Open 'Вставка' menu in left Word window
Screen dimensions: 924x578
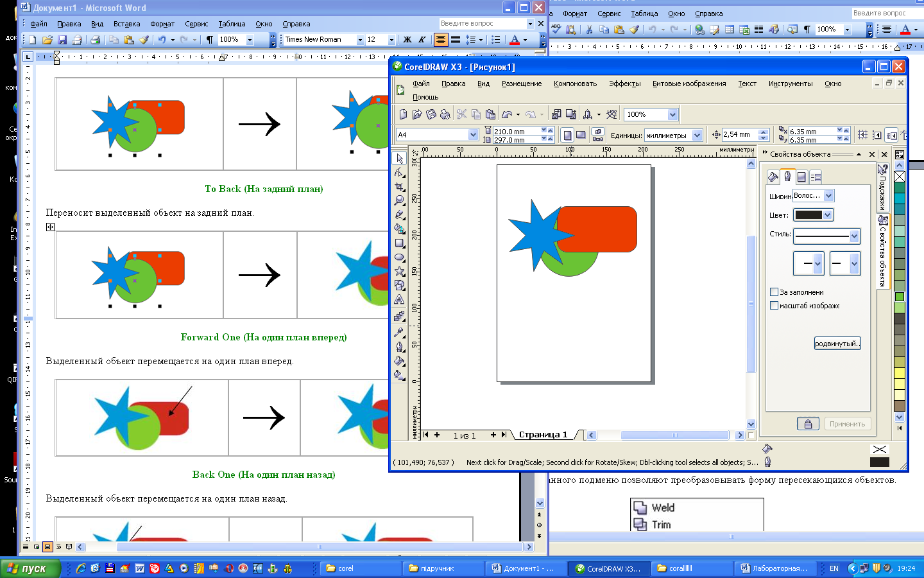(x=126, y=24)
